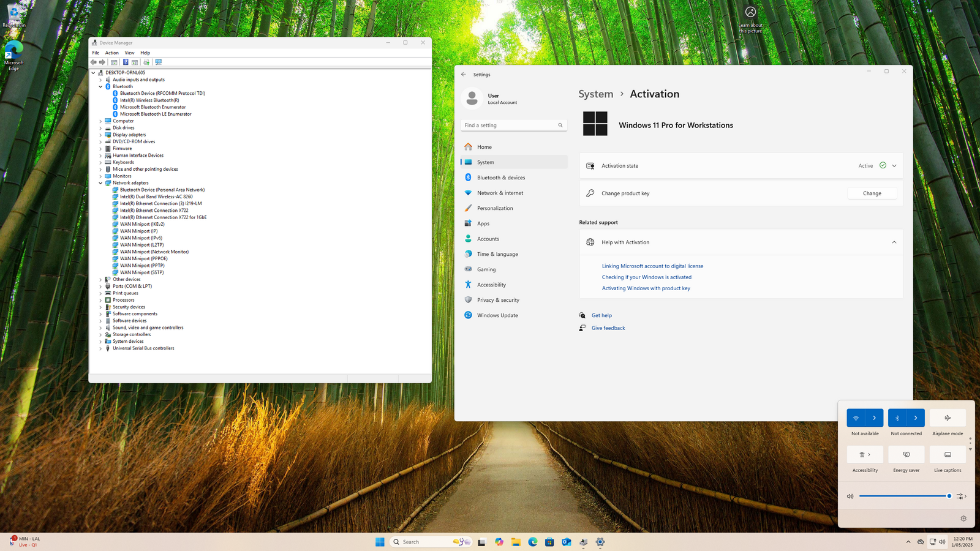
Task: Open Linking Microsoft account to digital license link
Action: [652, 266]
